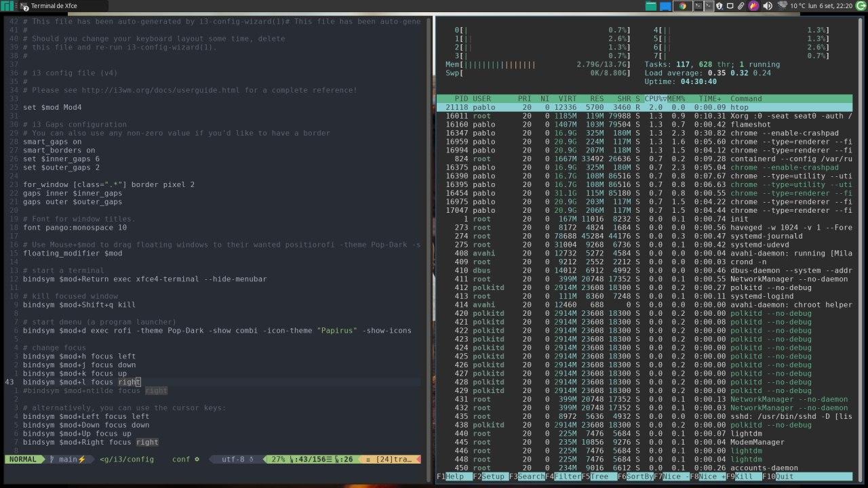Click the Flameshot flame tray icon
This screenshot has width=868, height=488.
753,6
